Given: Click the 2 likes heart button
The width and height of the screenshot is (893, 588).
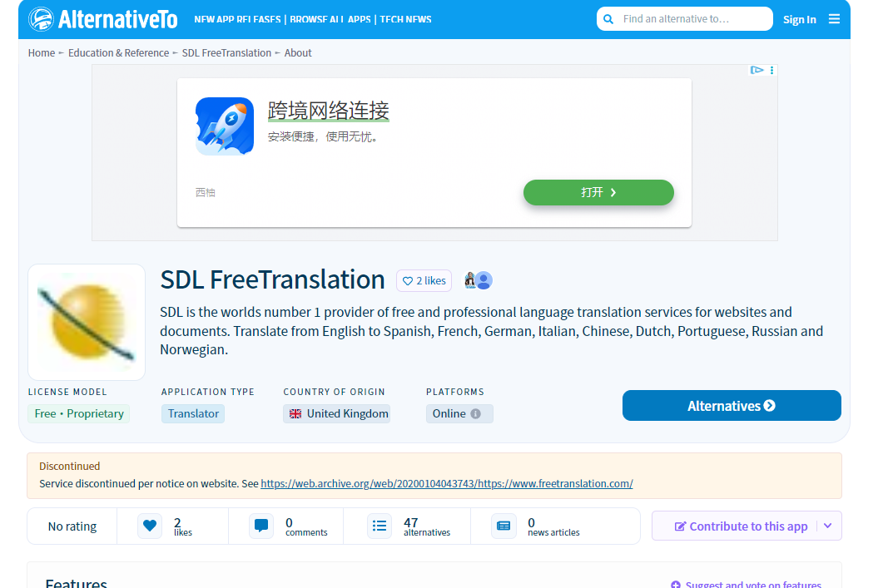Looking at the screenshot, I should coord(424,280).
